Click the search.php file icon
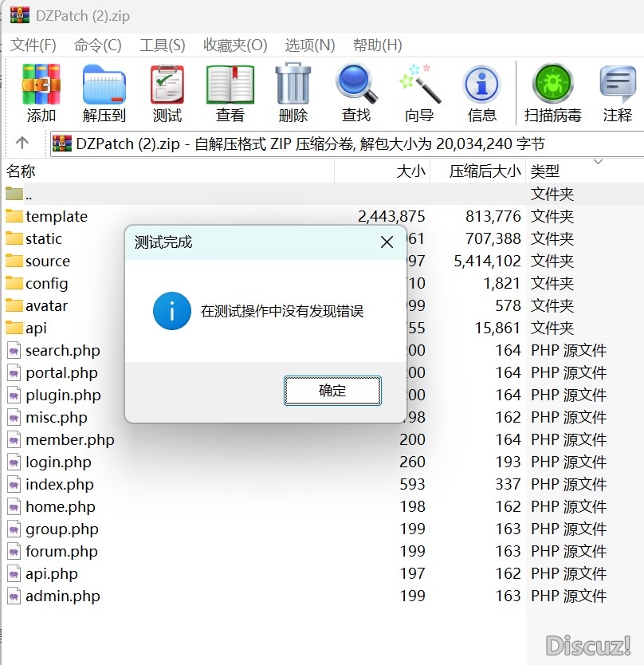Viewport: 644px width, 665px height. point(14,350)
